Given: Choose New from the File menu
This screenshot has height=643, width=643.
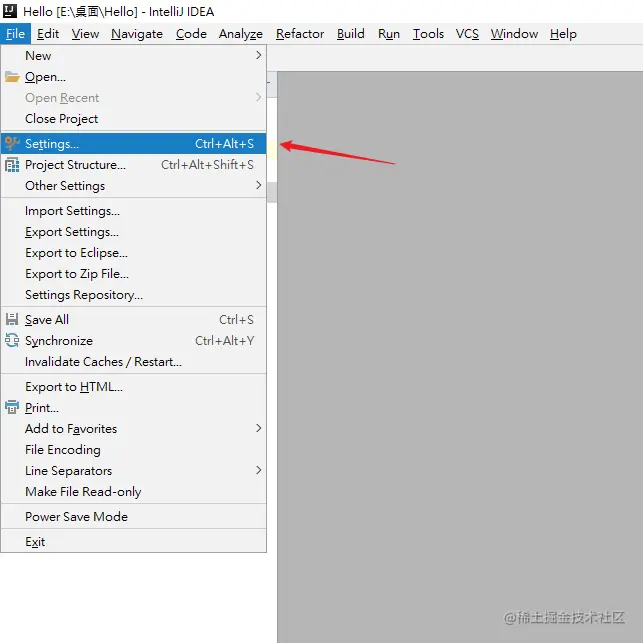Looking at the screenshot, I should point(134,55).
